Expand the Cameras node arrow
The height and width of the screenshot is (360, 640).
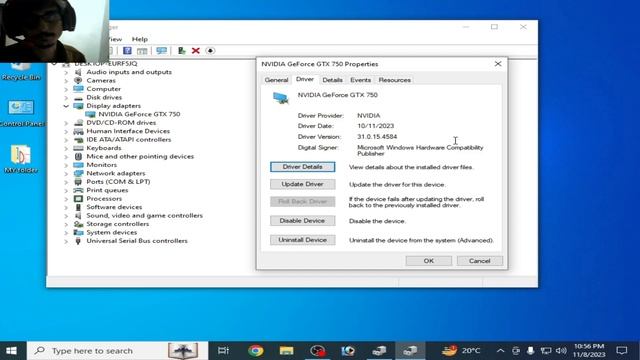(66, 81)
